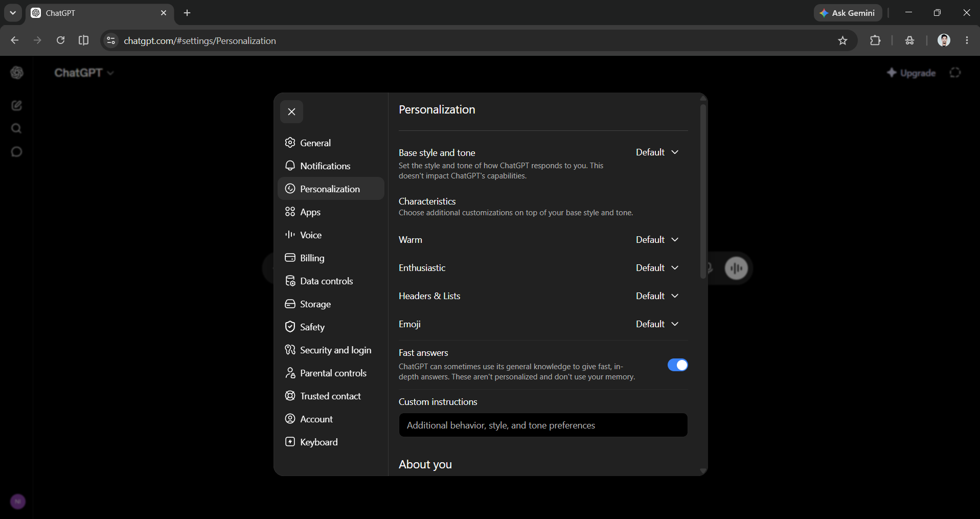The width and height of the screenshot is (980, 519).
Task: Click the incognito-style icon beside extensions
Action: [x=909, y=40]
